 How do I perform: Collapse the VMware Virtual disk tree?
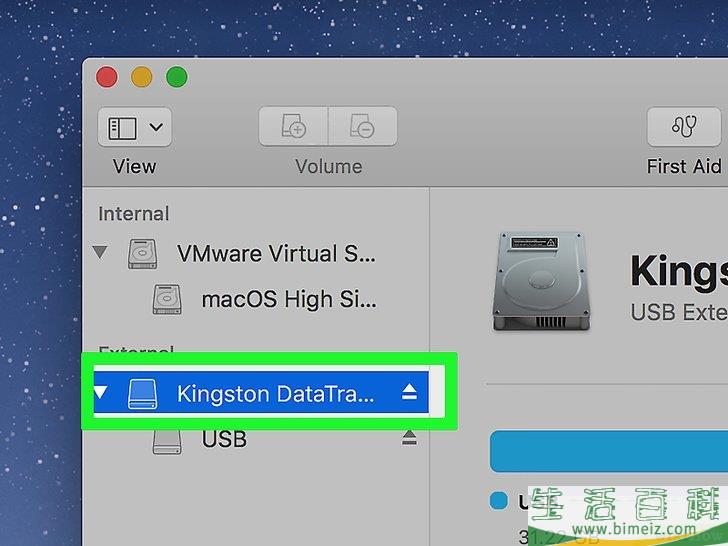coord(100,252)
